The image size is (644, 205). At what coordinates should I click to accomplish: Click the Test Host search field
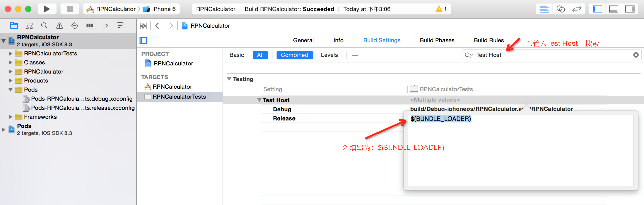click(551, 55)
